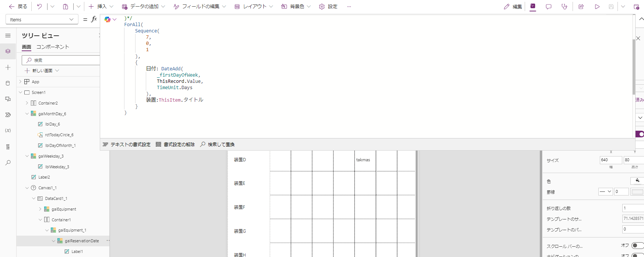Click the Share app icon
The width and height of the screenshot is (644, 257).
coord(581,6)
